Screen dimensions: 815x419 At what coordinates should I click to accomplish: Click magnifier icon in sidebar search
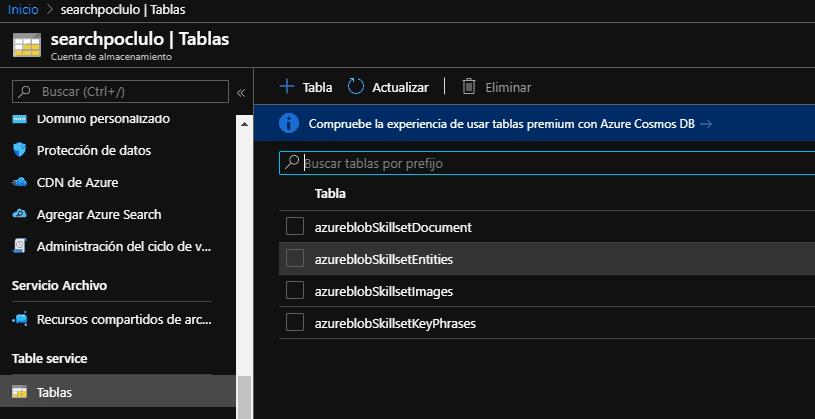coord(23,91)
